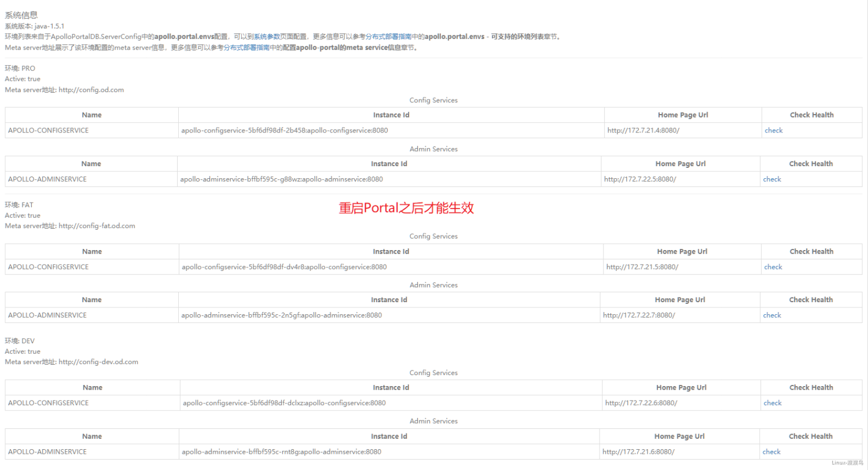Check health of PRO APOLLO-CONFIGSERVICE

773,130
